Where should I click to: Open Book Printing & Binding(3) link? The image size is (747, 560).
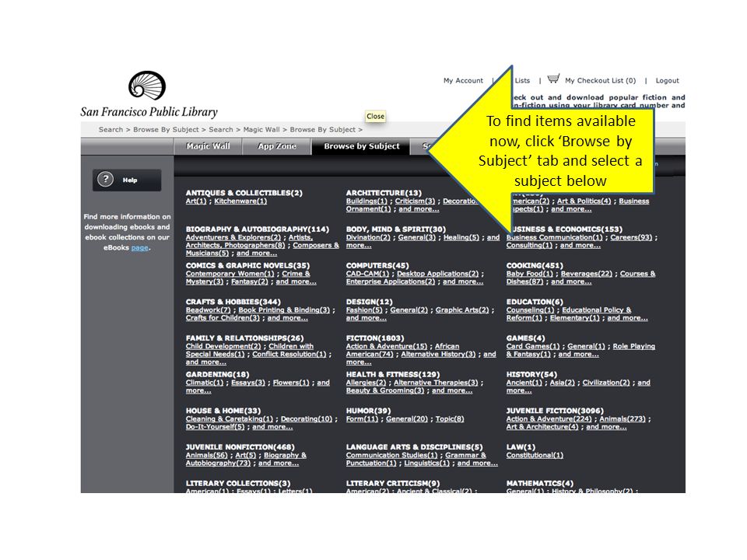(284, 310)
